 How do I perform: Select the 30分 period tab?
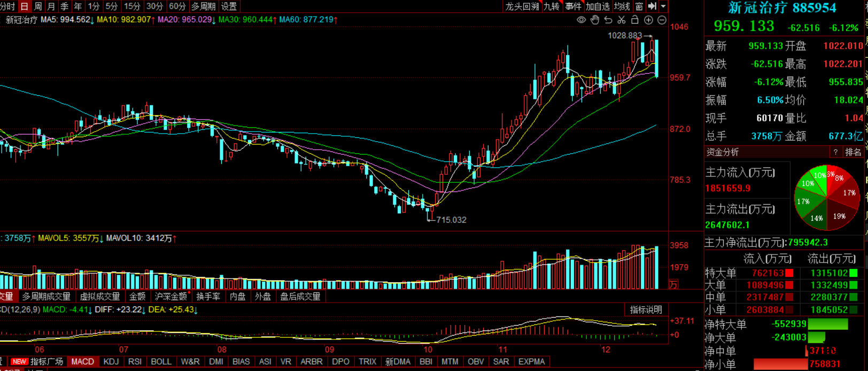point(154,6)
